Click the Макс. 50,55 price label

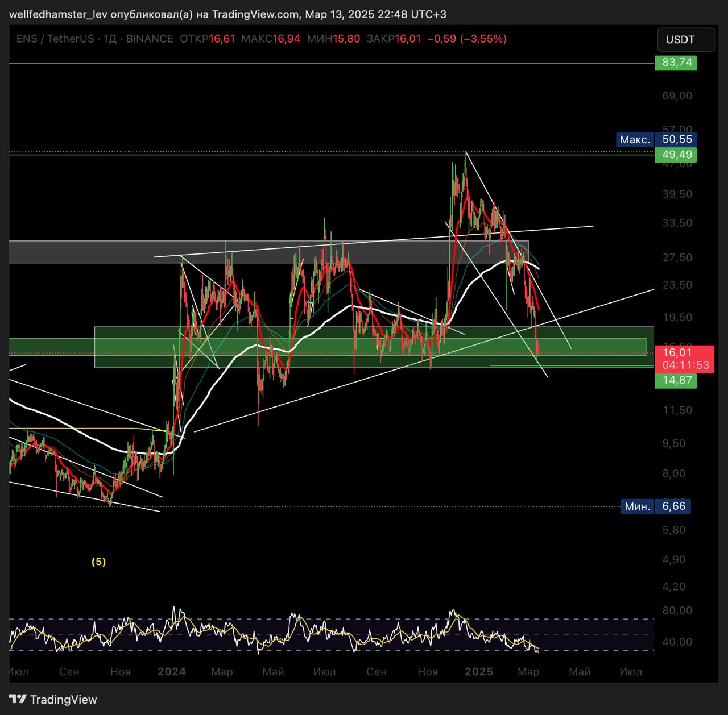click(656, 139)
